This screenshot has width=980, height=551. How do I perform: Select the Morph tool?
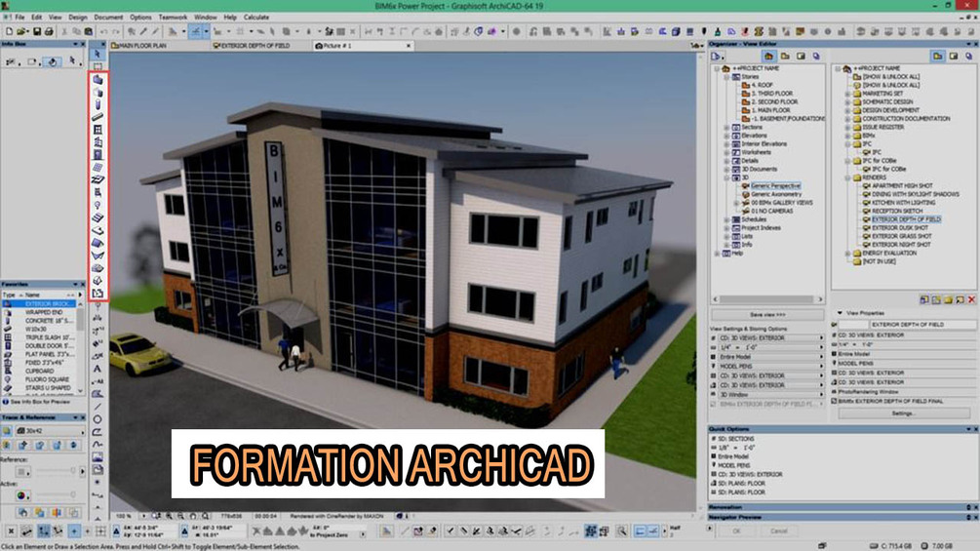98,280
